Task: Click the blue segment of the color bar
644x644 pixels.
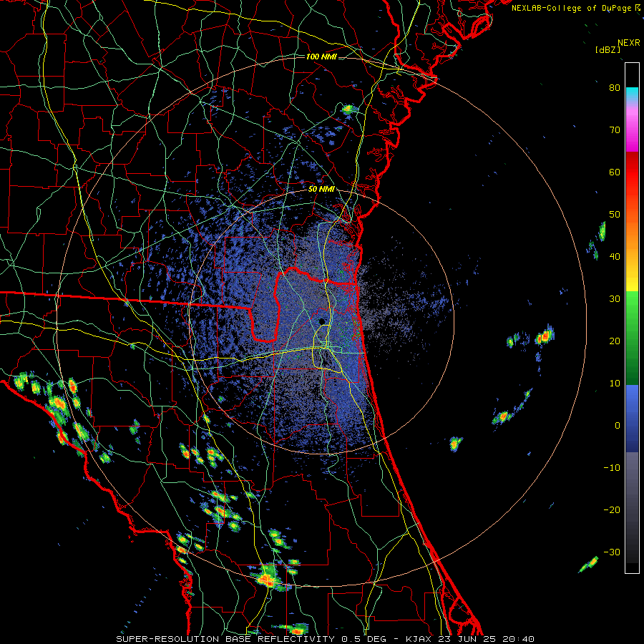Action: pyautogui.click(x=632, y=418)
